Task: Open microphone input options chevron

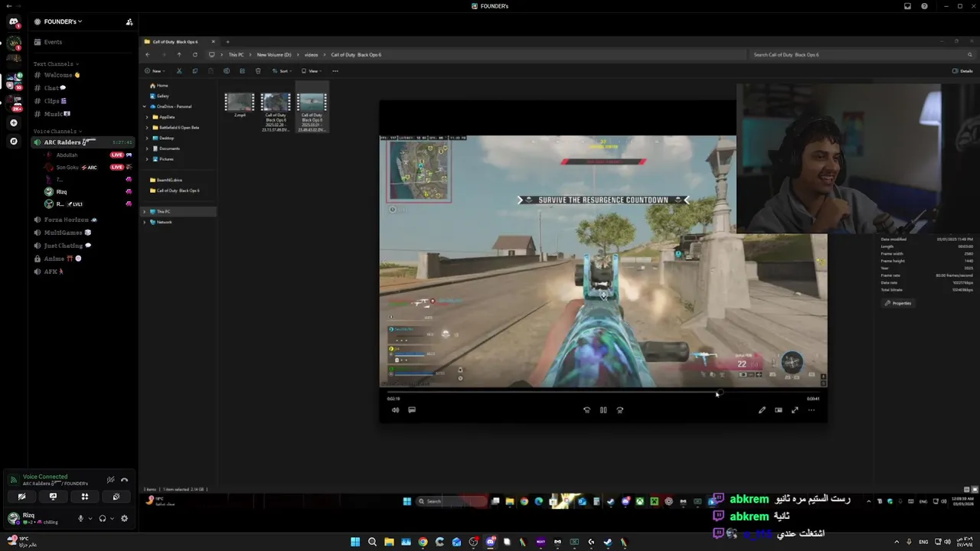Action: pyautogui.click(x=90, y=518)
